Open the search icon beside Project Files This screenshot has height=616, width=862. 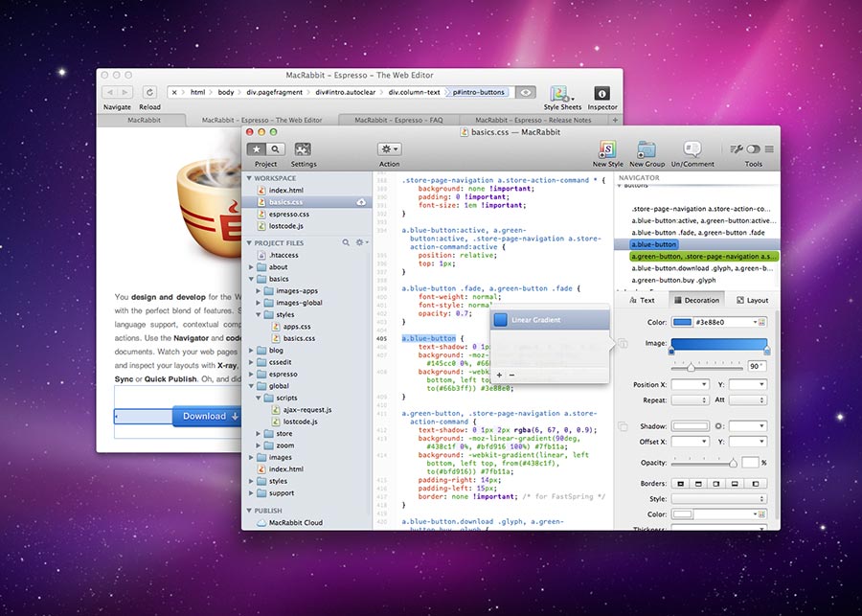(x=347, y=243)
